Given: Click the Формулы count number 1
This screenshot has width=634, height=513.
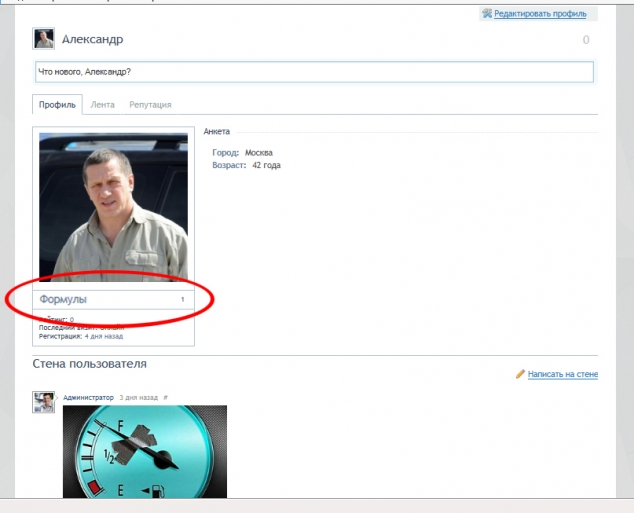Looking at the screenshot, I should click(x=182, y=300).
